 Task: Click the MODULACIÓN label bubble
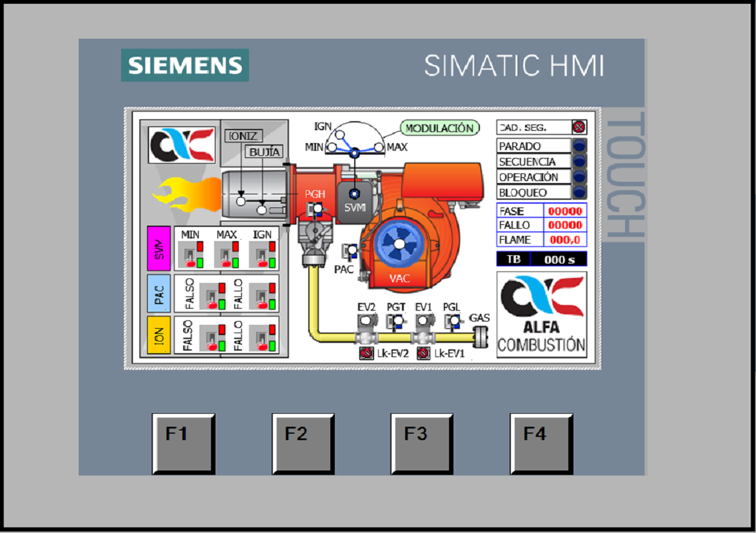click(x=439, y=128)
